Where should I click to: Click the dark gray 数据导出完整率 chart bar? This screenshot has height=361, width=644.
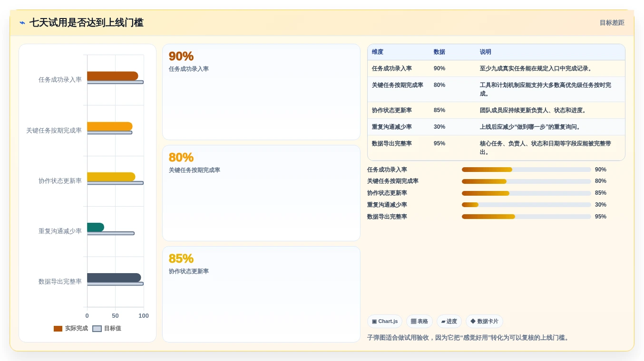(114, 278)
